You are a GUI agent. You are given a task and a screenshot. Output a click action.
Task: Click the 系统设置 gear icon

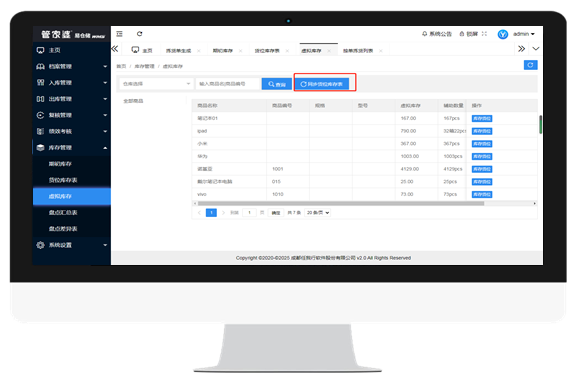40,245
